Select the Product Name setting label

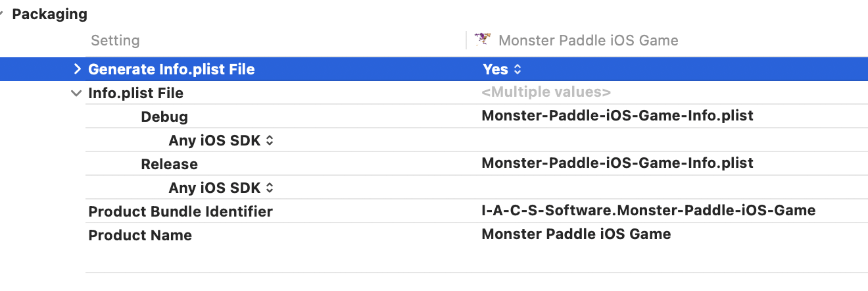point(140,235)
